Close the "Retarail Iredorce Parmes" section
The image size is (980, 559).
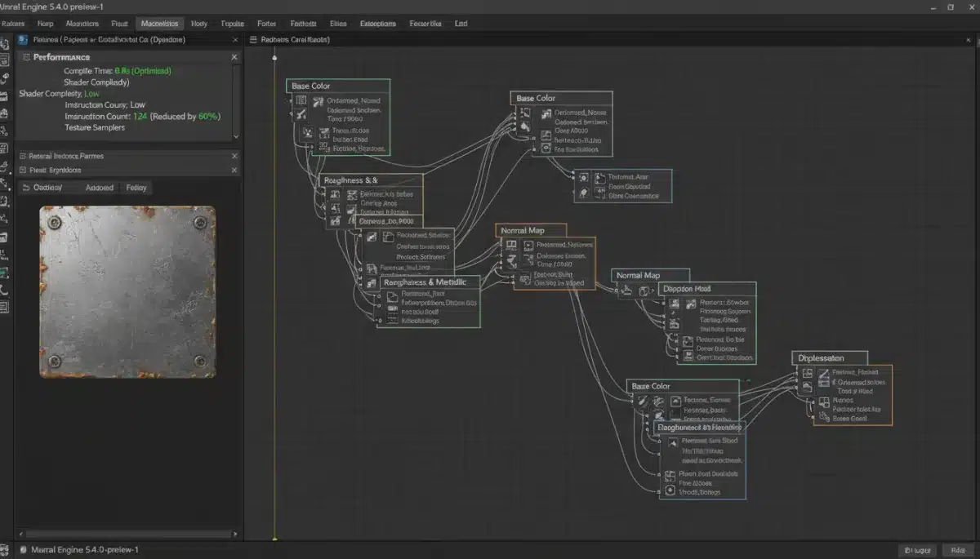click(x=234, y=155)
